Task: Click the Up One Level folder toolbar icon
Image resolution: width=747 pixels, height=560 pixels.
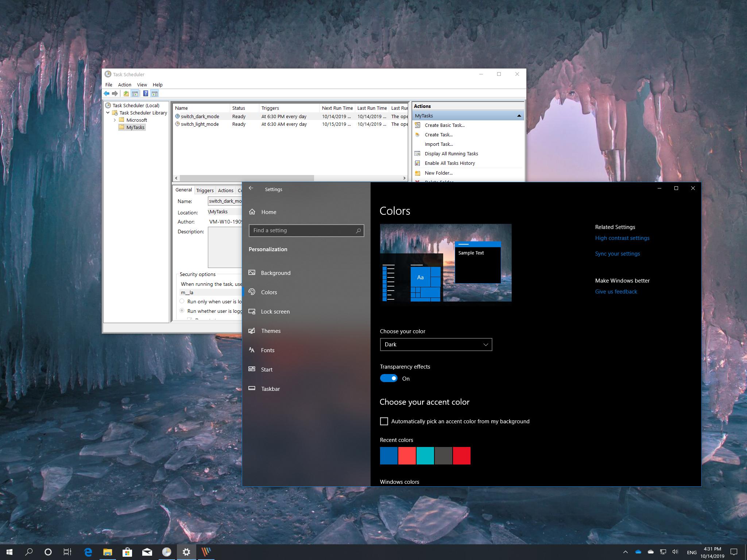Action: pyautogui.click(x=126, y=94)
